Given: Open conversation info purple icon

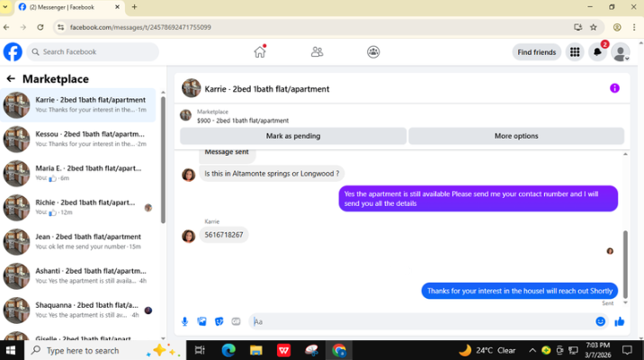Looking at the screenshot, I should (x=614, y=88).
